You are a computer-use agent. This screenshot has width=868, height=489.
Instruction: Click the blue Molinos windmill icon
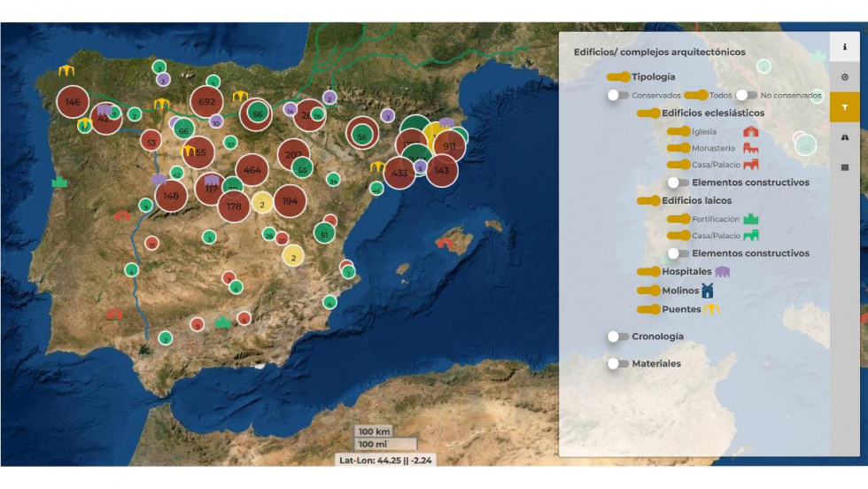(708, 291)
